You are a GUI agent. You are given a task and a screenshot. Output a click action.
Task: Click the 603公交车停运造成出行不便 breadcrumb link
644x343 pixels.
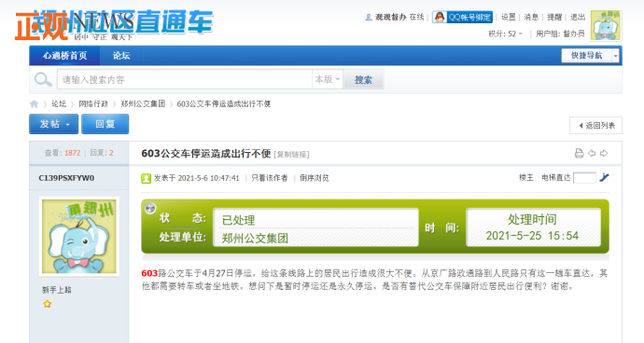(224, 103)
